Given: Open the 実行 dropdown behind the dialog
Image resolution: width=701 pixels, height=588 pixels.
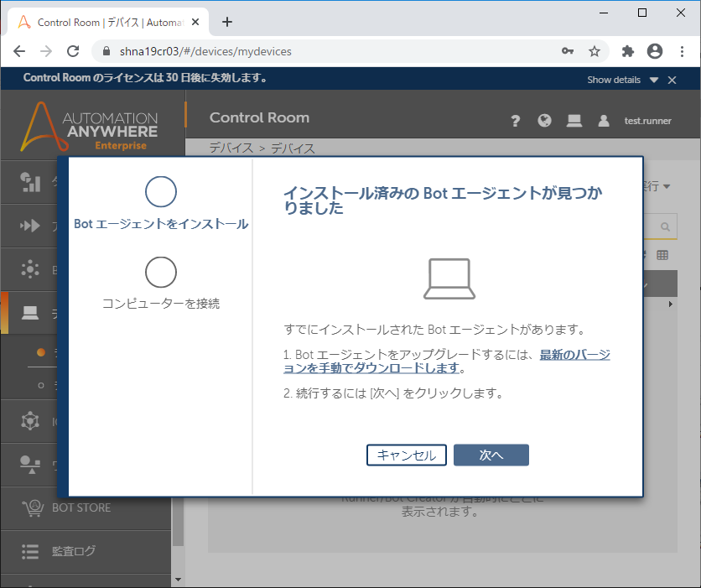Looking at the screenshot, I should 657,186.
